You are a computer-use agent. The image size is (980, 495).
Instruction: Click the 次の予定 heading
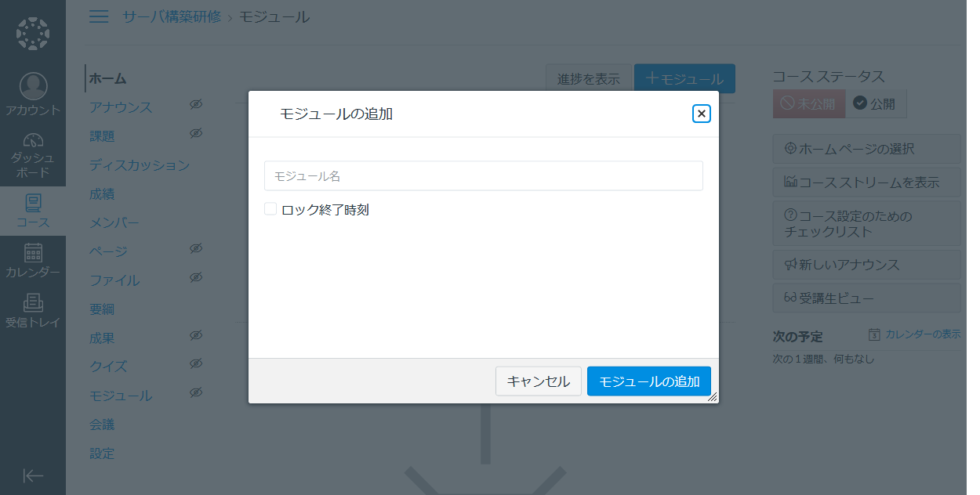coord(798,337)
